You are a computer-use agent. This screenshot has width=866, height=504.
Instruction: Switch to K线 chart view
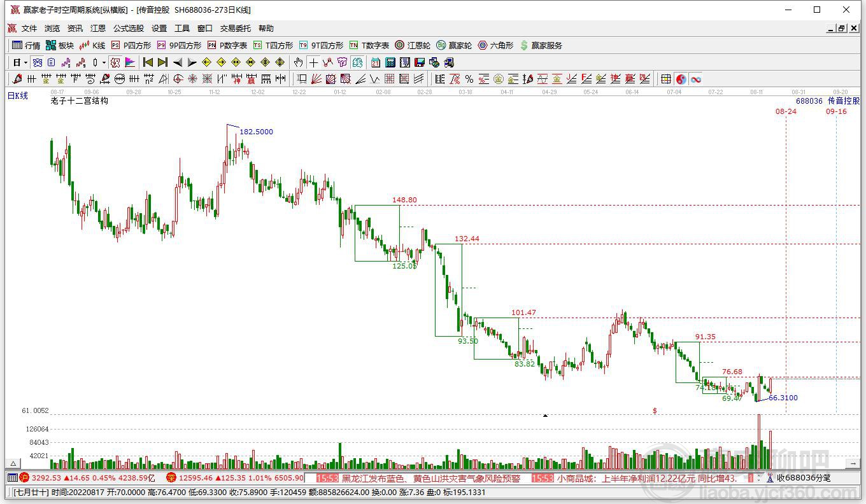click(92, 45)
